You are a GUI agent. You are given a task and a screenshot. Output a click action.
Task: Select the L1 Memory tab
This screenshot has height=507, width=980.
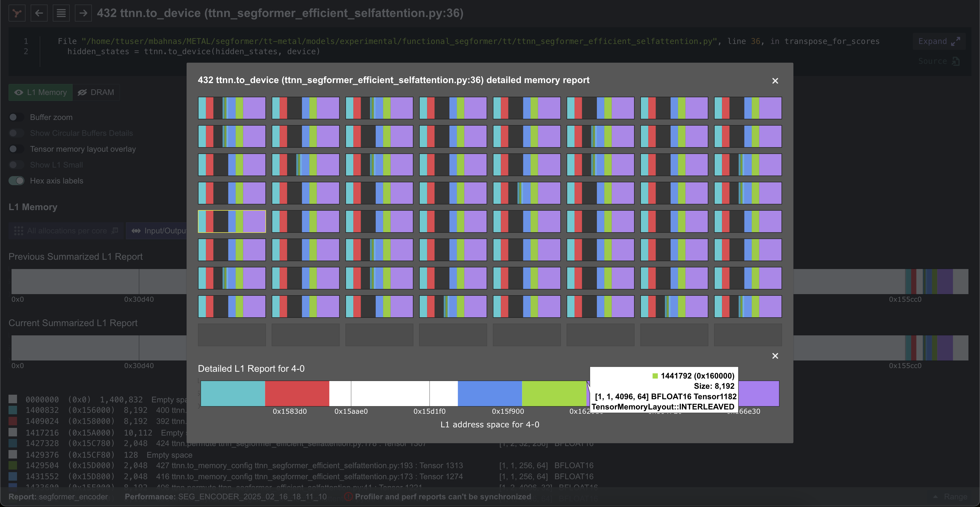point(40,92)
